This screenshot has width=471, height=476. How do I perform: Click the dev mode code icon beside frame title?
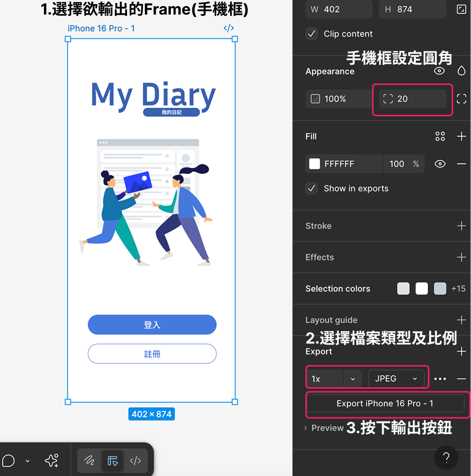pyautogui.click(x=229, y=29)
